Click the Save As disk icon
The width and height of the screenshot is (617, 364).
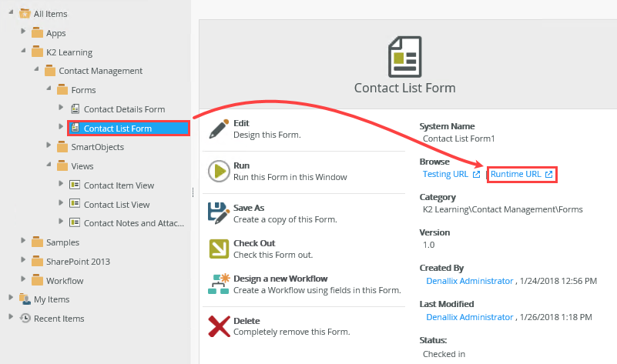coord(219,212)
